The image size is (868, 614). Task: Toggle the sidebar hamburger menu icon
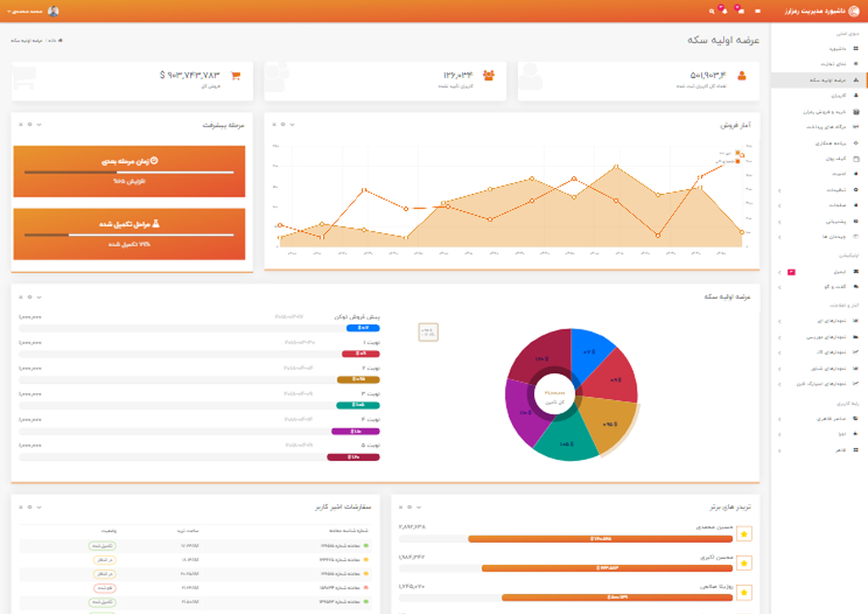pyautogui.click(x=757, y=11)
